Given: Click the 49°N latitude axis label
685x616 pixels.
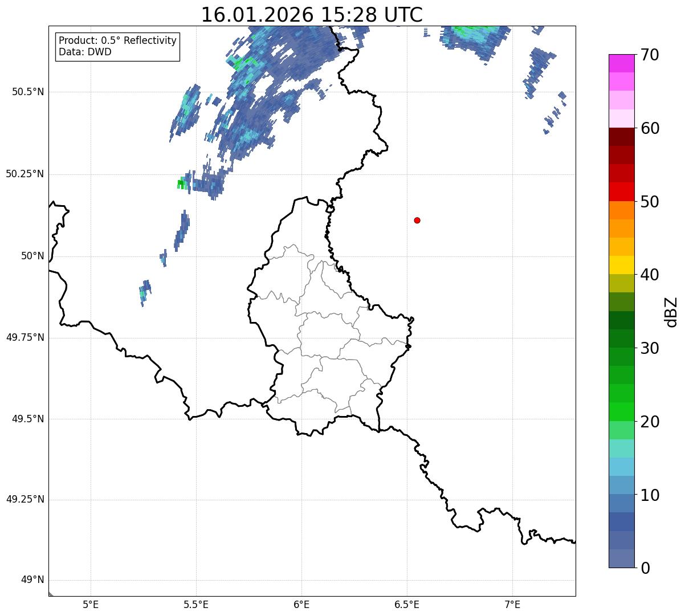Looking at the screenshot, I should (32, 580).
